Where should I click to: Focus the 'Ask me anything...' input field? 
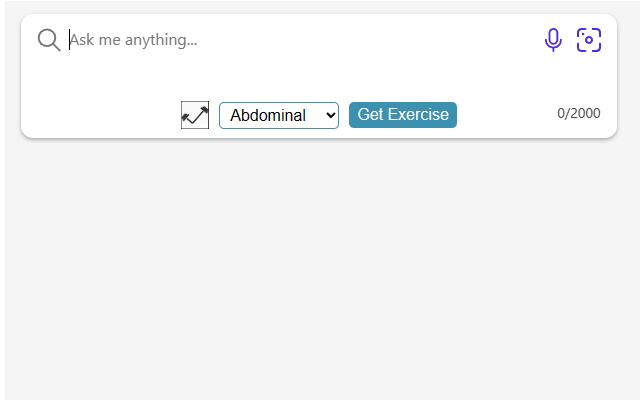tap(300, 40)
